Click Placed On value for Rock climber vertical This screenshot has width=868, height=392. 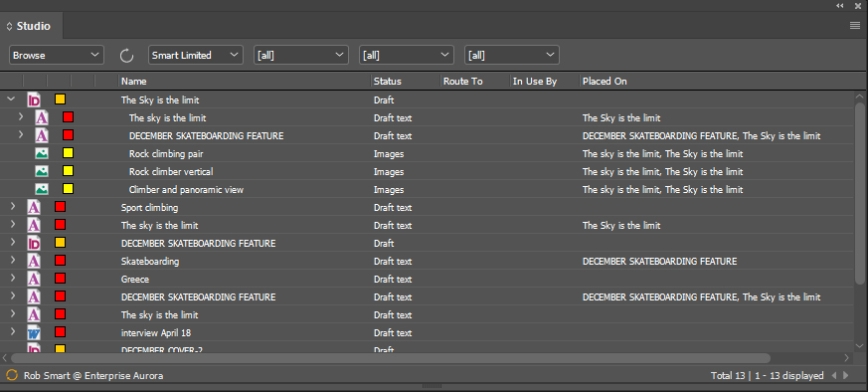point(662,172)
